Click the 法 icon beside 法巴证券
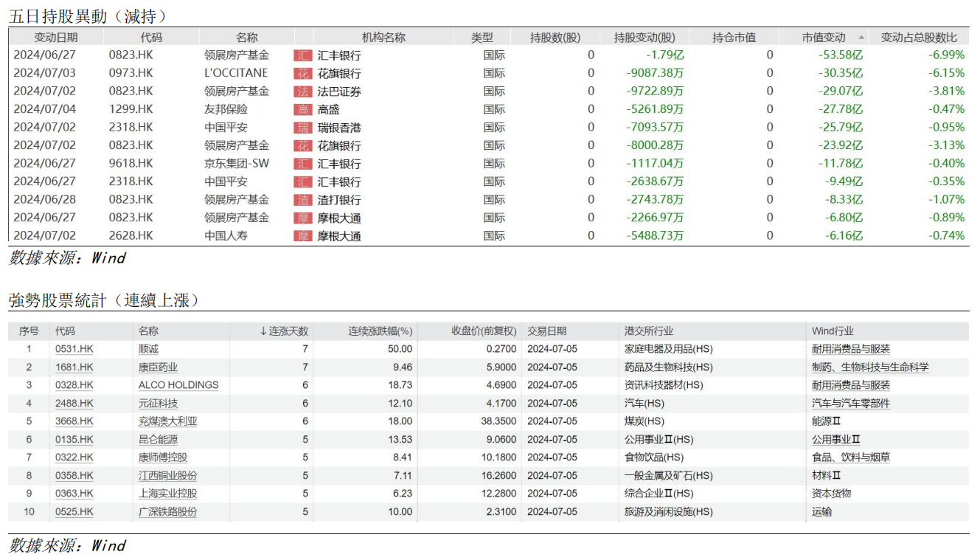This screenshot has width=980, height=560. pos(304,91)
